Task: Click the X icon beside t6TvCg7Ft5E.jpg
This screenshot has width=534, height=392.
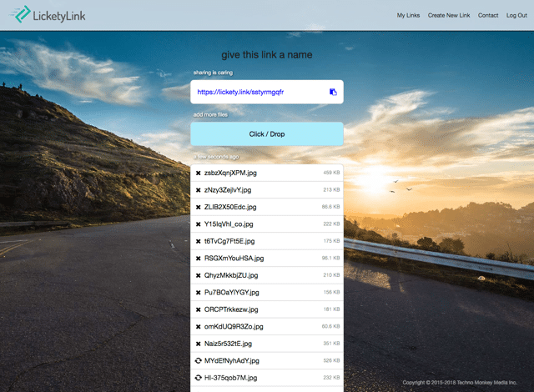Action: (198, 241)
